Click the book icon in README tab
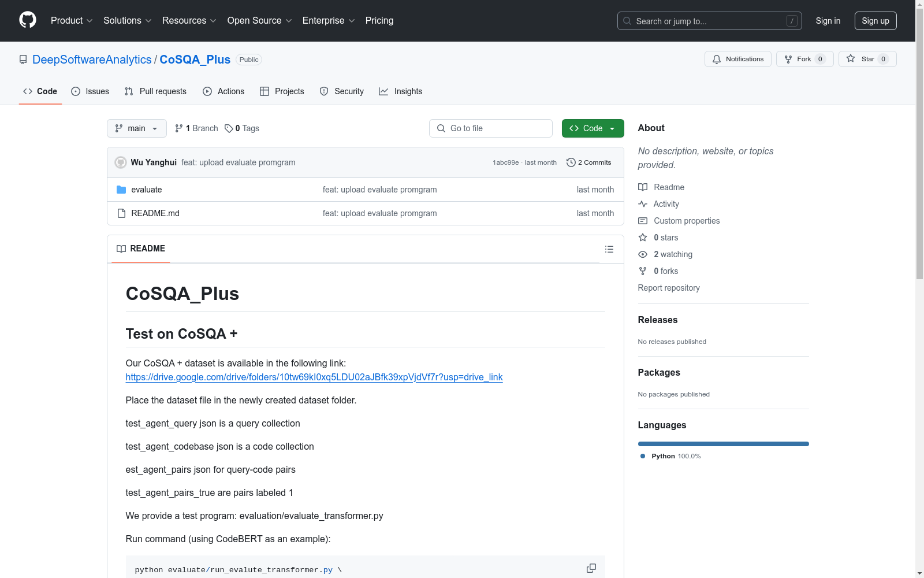 (x=121, y=249)
